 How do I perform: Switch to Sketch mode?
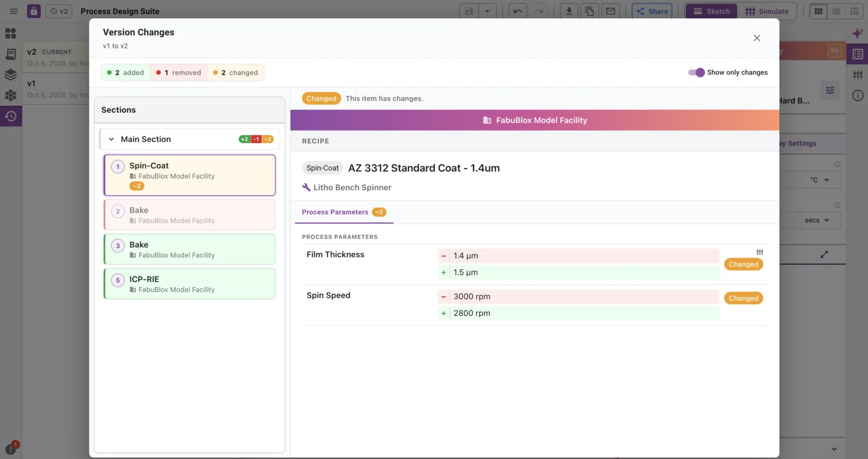pos(711,11)
